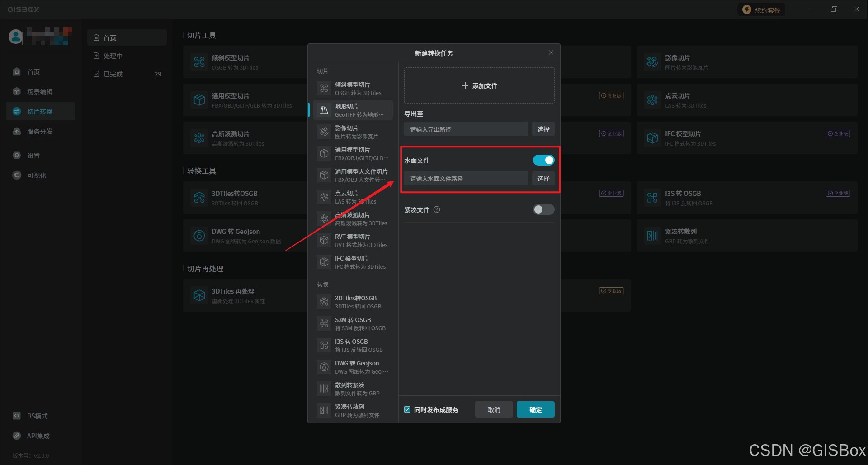
Task: Select 3DTiles转OSGB icon in dialog list
Action: [x=324, y=302]
